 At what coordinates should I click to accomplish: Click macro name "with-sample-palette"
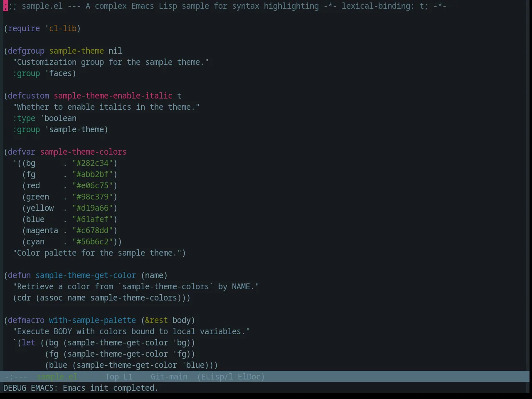pos(93,320)
